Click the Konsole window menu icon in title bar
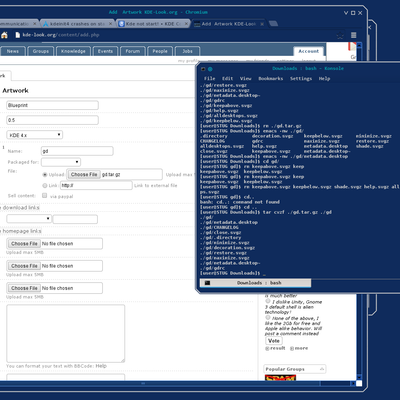This screenshot has height=400, width=400. coord(203,69)
